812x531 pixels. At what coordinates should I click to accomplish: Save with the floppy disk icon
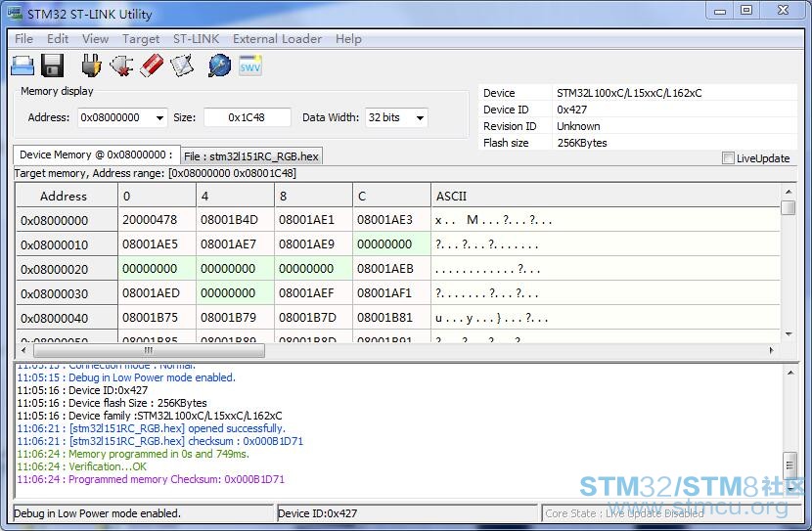52,66
